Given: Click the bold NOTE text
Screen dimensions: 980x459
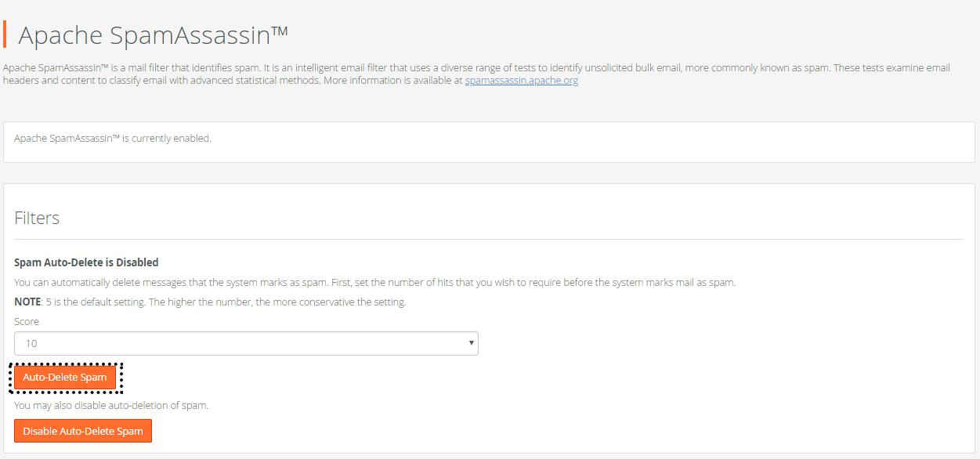Looking at the screenshot, I should [x=27, y=302].
